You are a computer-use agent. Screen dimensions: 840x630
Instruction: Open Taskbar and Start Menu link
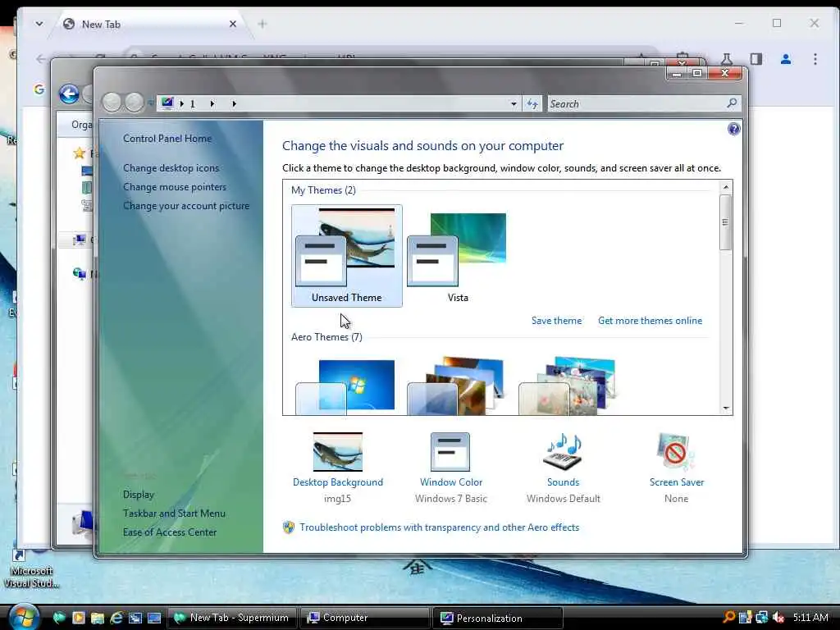click(x=174, y=514)
